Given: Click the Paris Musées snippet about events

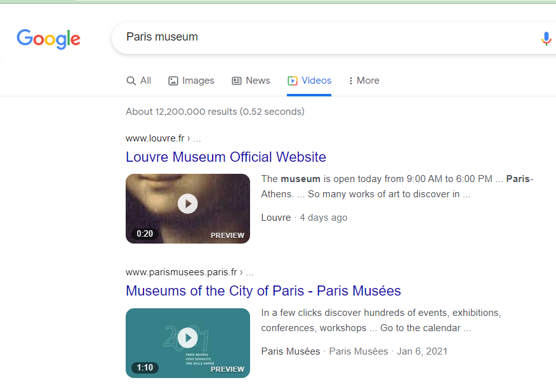Looking at the screenshot, I should (381, 320).
